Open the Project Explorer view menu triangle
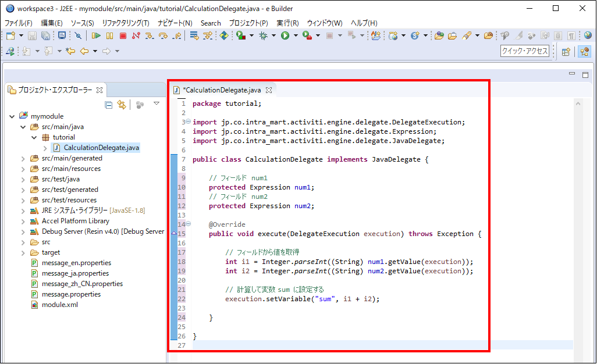Viewport: 597px width, 364px height. click(156, 104)
